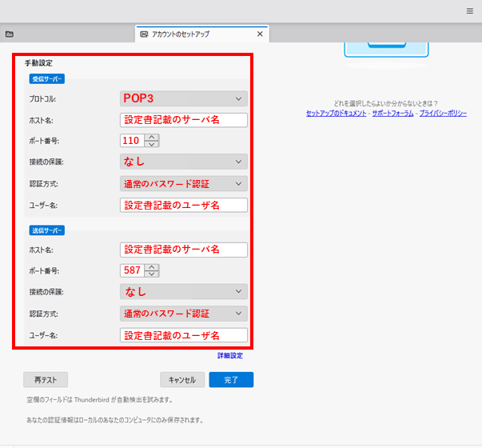
Task: Open the hamburger application menu
Action: pyautogui.click(x=470, y=11)
